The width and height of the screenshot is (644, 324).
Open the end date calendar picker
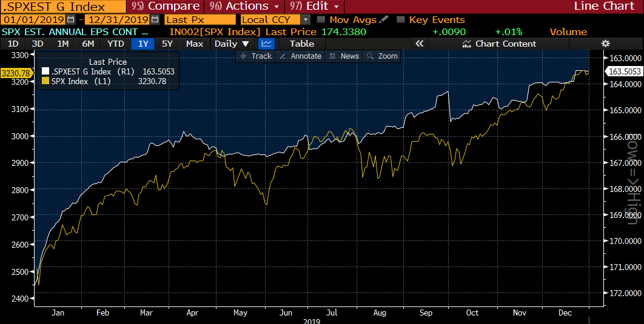(x=155, y=20)
